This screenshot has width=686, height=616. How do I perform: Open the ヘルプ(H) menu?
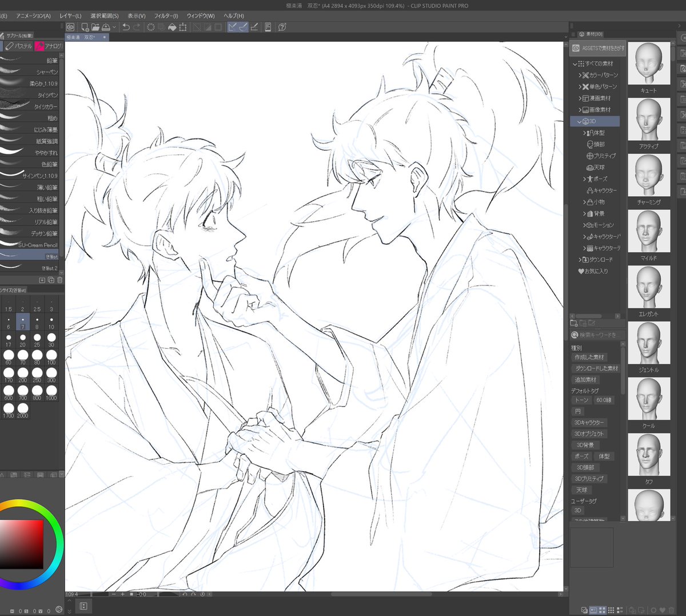click(x=234, y=15)
